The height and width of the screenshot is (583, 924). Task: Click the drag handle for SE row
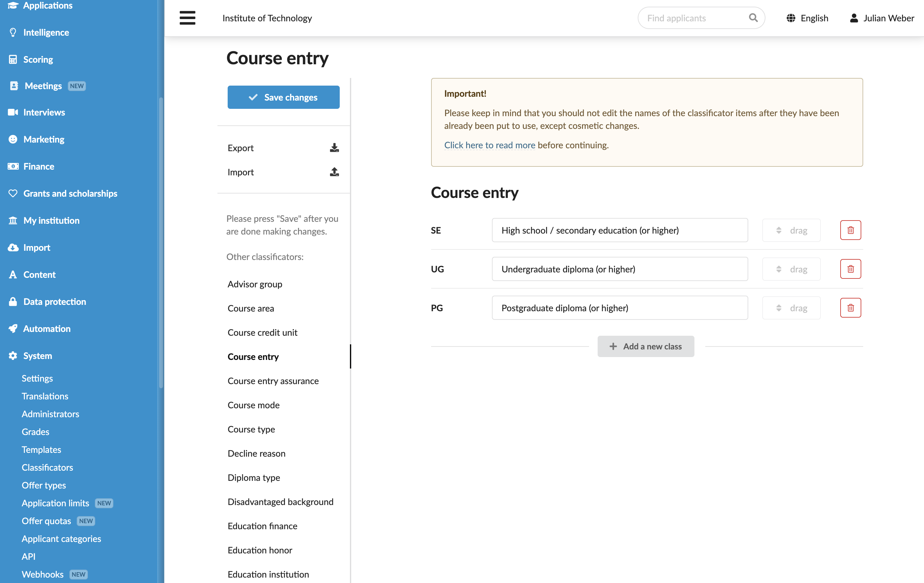791,230
